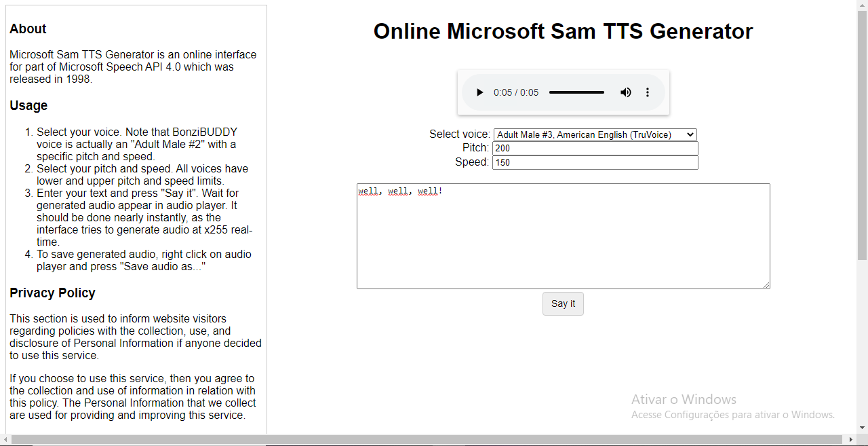
Task: Click the scroll down arrow
Action: [862, 428]
